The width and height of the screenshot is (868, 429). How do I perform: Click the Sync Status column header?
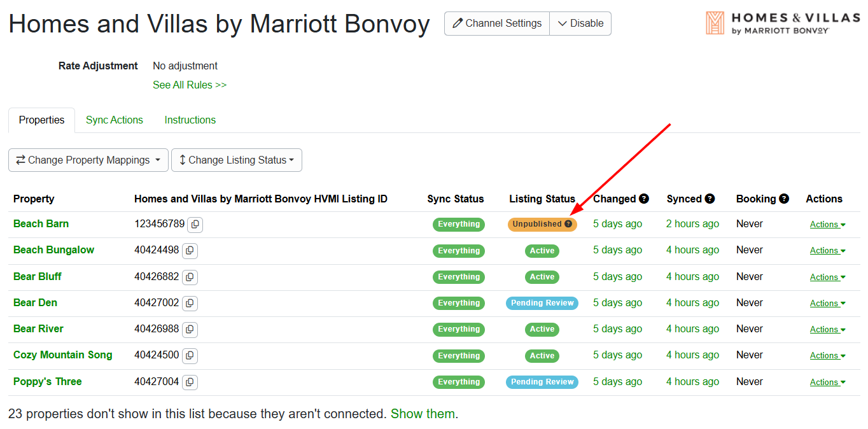(456, 199)
